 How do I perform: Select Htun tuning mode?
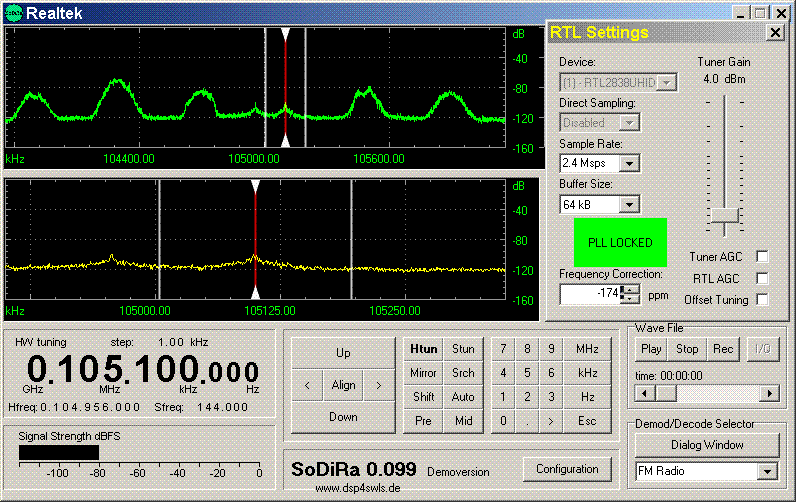pos(423,349)
